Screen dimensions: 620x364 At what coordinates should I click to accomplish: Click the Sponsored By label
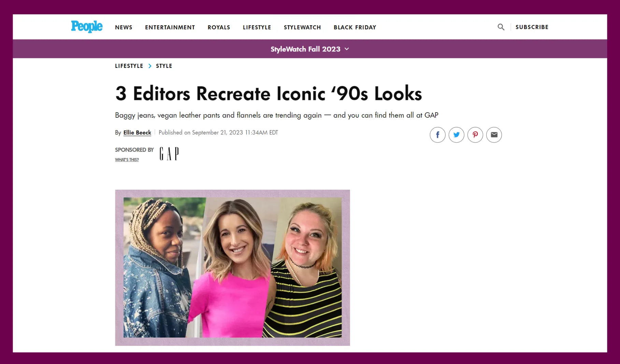(134, 150)
